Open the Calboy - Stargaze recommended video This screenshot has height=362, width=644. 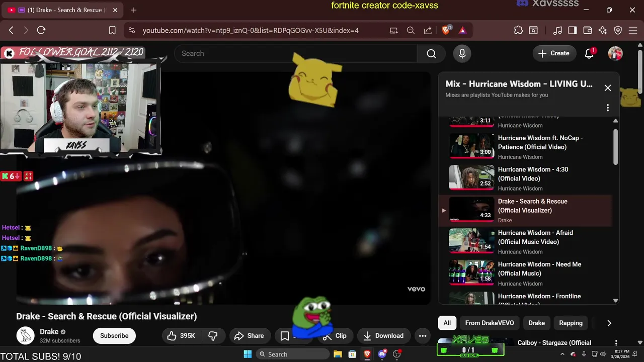pyautogui.click(x=554, y=343)
